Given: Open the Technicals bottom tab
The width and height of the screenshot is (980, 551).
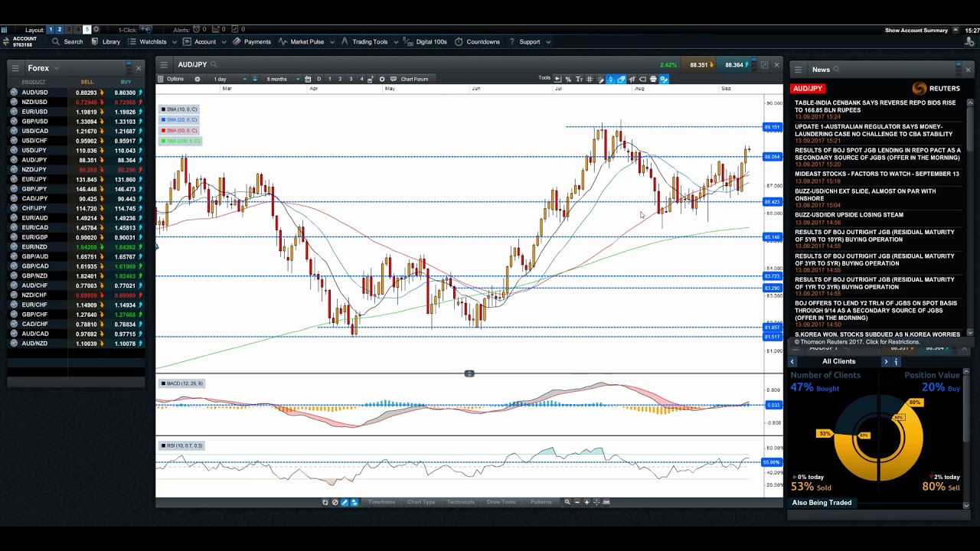Looking at the screenshot, I should point(460,502).
